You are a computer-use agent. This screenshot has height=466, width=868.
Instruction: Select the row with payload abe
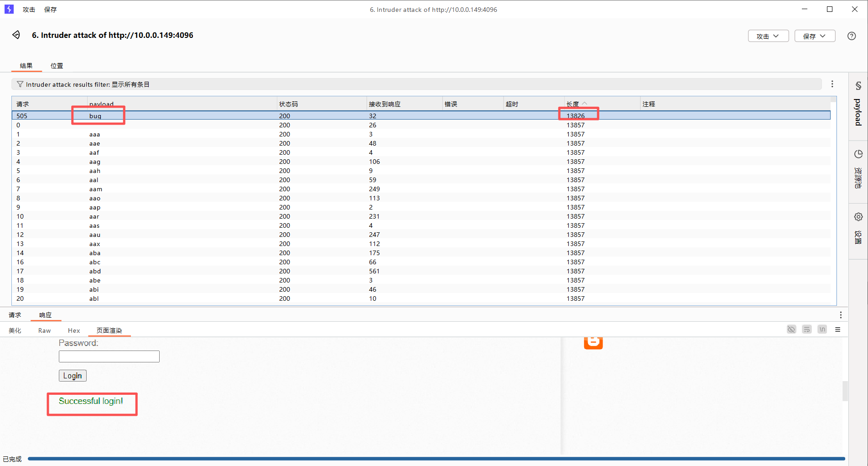click(x=421, y=280)
